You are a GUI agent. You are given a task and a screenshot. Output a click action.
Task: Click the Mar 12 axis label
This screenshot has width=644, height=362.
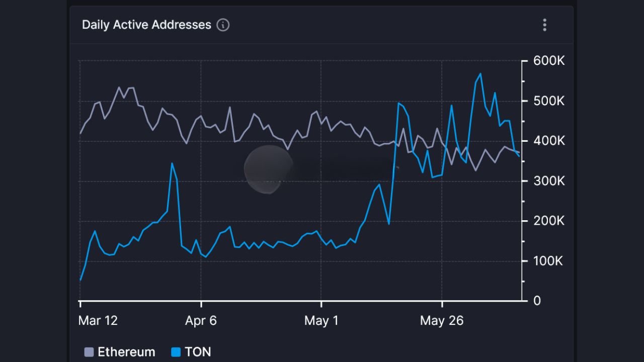98,321
